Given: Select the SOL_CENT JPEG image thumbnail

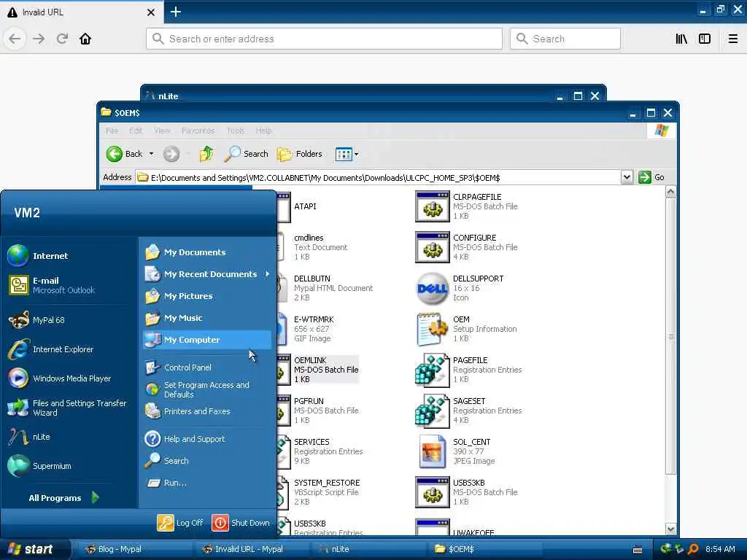Looking at the screenshot, I should 432,451.
